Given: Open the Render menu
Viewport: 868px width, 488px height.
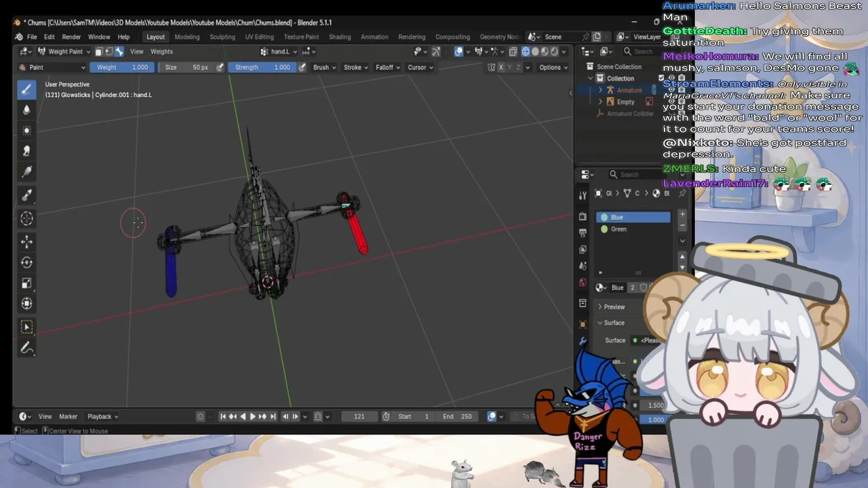Looking at the screenshot, I should point(71,37).
